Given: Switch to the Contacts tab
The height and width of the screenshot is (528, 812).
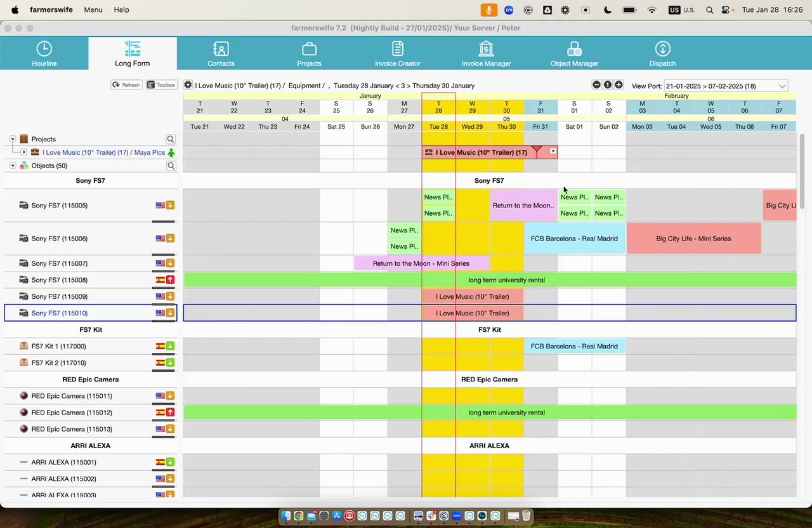Looking at the screenshot, I should click(221, 53).
